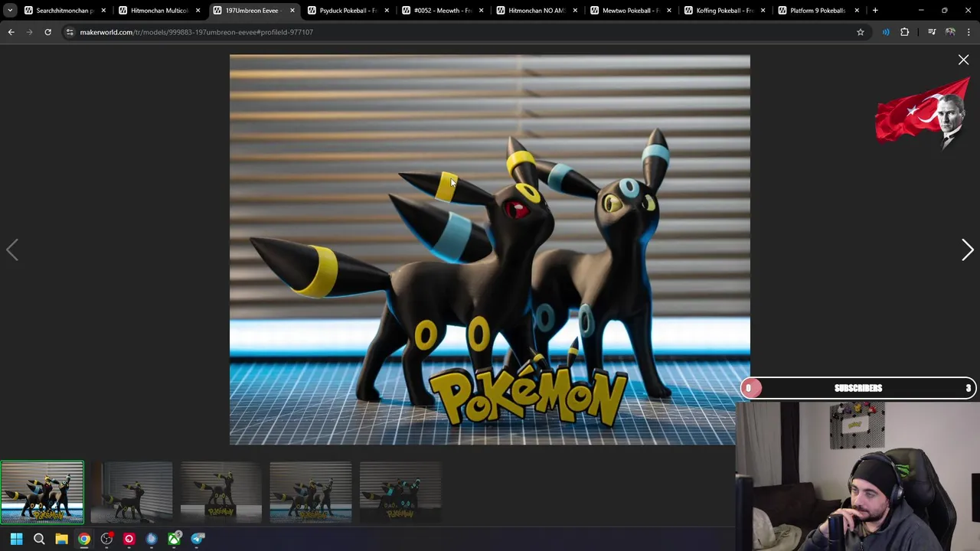Click the main Umbreon Pokémon image
Image resolution: width=980 pixels, height=551 pixels.
[490, 249]
